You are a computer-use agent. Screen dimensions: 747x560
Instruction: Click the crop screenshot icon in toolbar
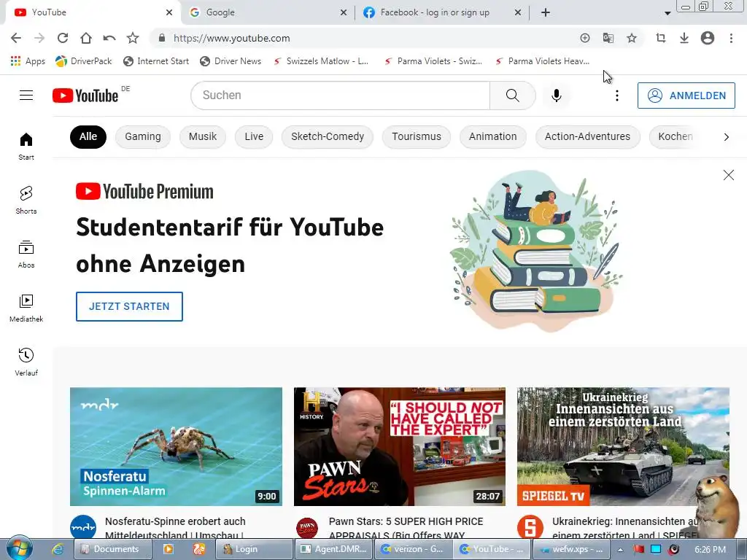[x=660, y=38]
